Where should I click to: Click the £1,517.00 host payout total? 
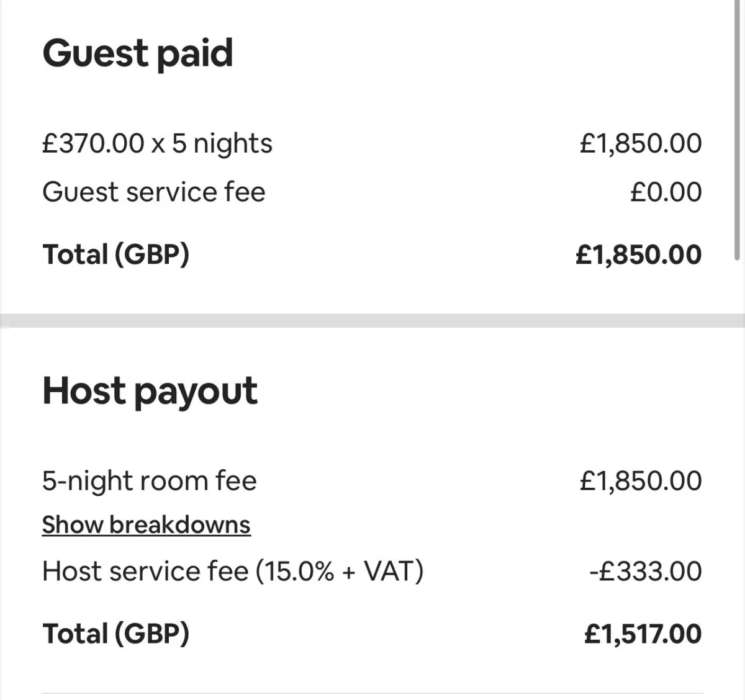coord(643,634)
